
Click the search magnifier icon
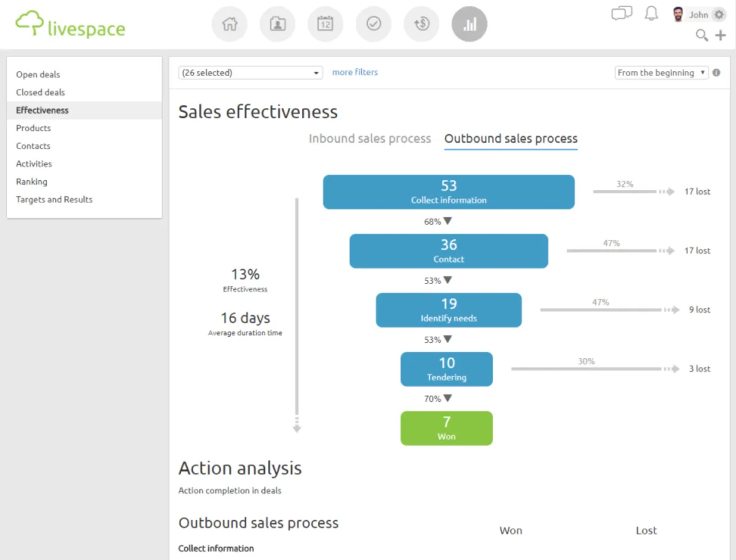coord(702,36)
